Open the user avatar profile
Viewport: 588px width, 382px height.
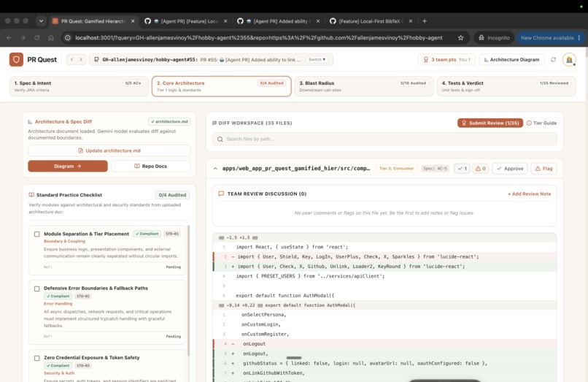click(x=569, y=59)
